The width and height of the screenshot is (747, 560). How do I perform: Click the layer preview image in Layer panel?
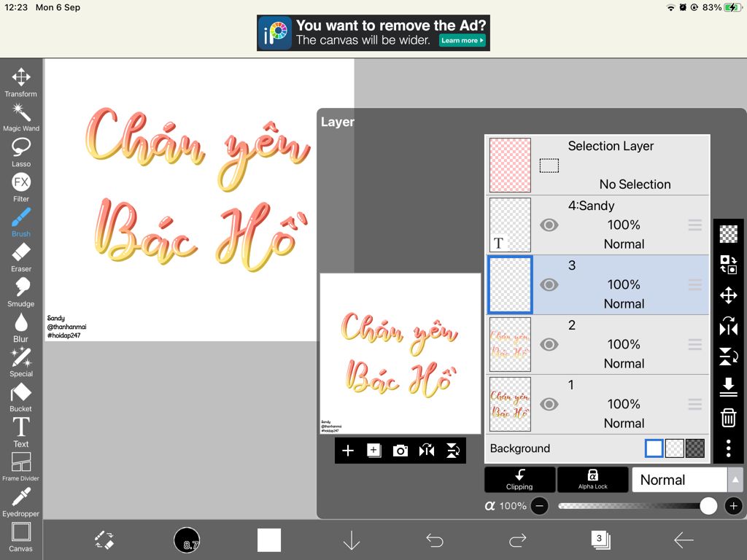pyautogui.click(x=400, y=354)
